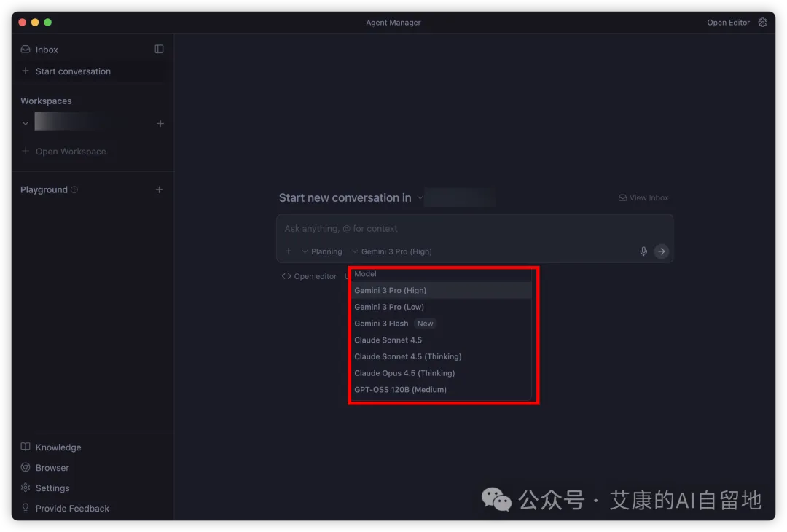Viewport: 787px width, 532px height.
Task: Open Workspace from the sidebar
Action: pos(70,152)
